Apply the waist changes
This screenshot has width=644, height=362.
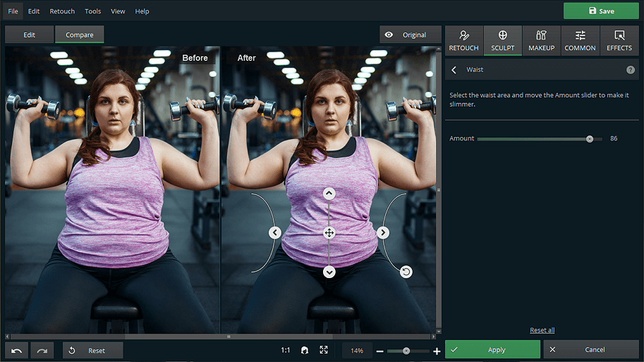tap(492, 350)
